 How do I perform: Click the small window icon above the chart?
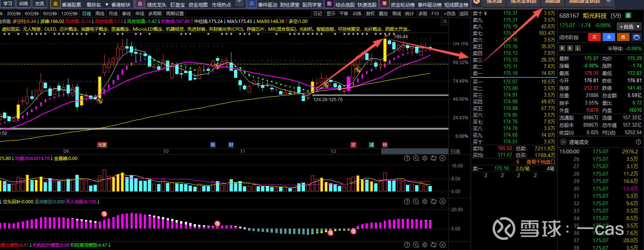[x=444, y=21]
